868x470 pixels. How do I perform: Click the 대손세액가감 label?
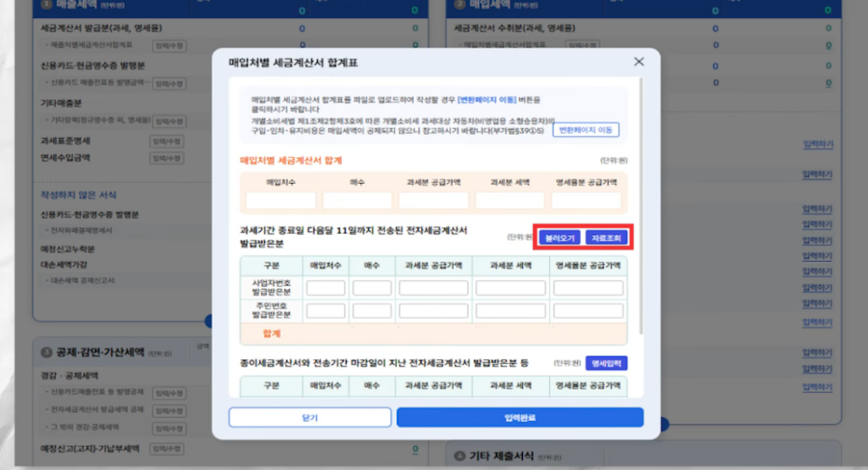coord(64,265)
